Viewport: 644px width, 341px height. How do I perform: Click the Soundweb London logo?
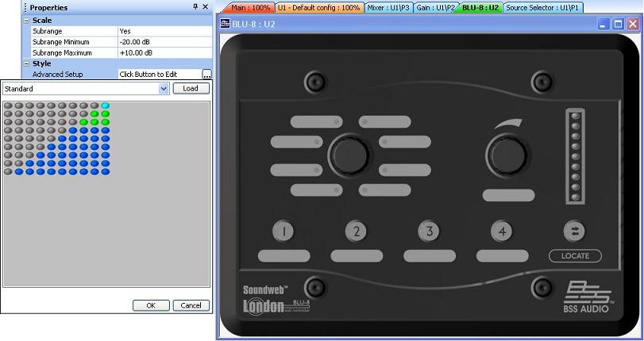point(276,300)
